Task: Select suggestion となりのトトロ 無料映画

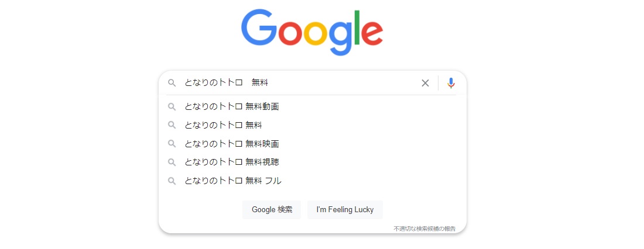Action: [x=312, y=144]
